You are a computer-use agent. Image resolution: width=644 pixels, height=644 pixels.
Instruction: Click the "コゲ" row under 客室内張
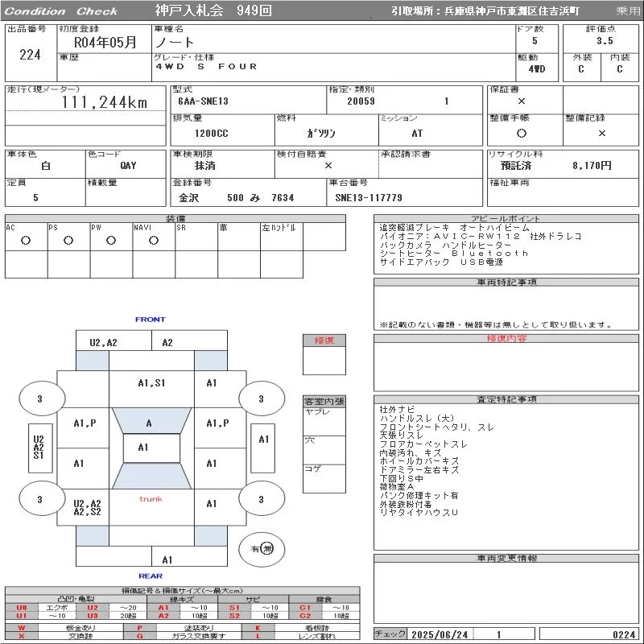click(324, 478)
